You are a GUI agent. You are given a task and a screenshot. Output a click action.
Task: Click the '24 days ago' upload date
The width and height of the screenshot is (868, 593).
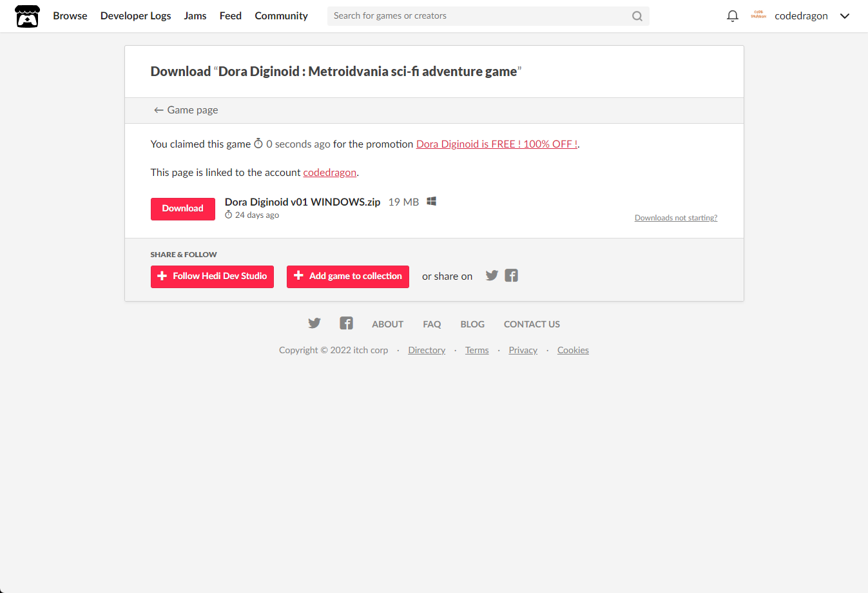pyautogui.click(x=252, y=215)
